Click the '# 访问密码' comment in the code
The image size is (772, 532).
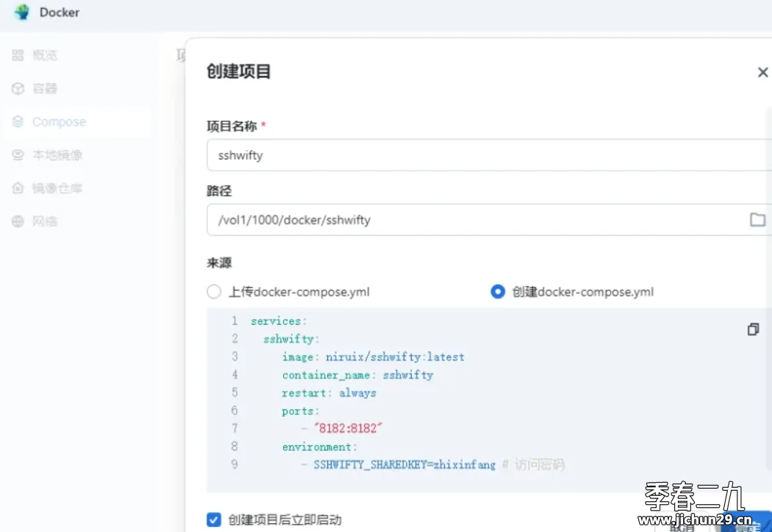click(533, 464)
